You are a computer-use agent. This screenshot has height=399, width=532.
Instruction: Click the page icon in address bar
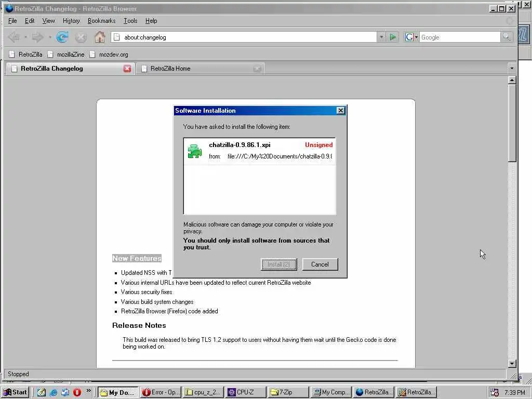pyautogui.click(x=117, y=37)
